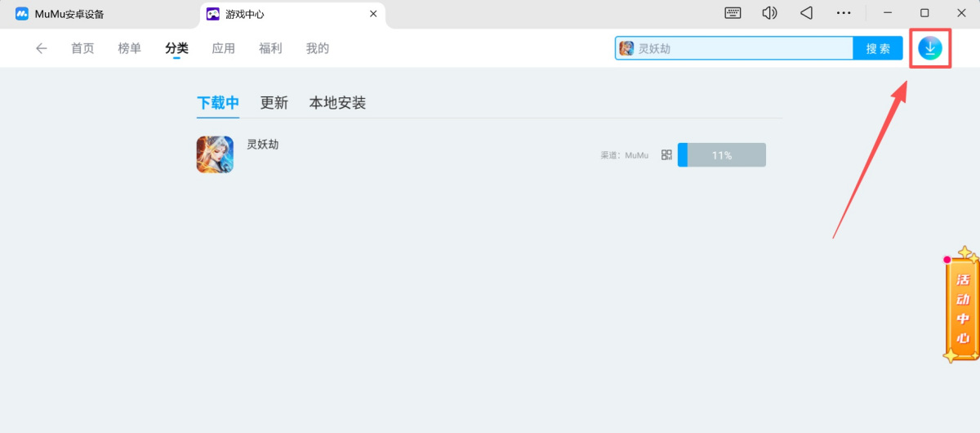This screenshot has height=433, width=980.
Task: Click the 11% download progress bar
Action: [722, 154]
